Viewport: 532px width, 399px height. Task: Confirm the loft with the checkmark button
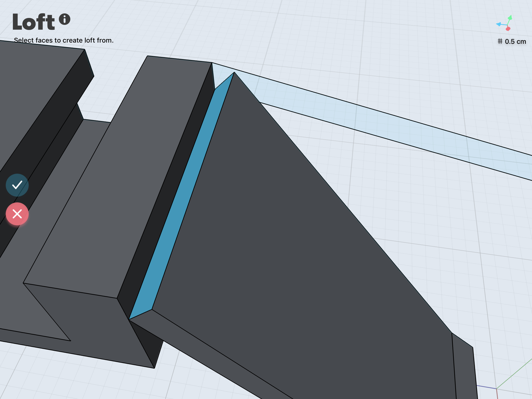point(17,185)
